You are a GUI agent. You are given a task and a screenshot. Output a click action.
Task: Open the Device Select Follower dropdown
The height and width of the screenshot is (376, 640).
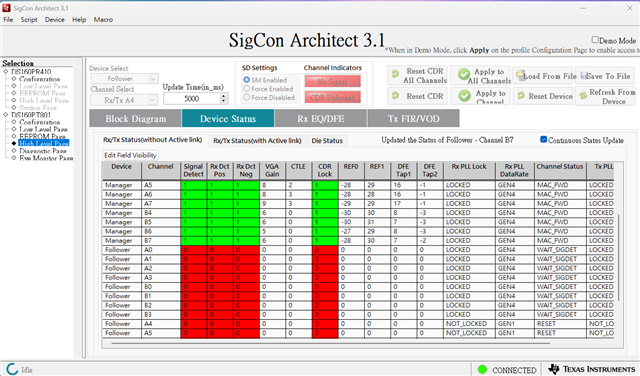124,78
